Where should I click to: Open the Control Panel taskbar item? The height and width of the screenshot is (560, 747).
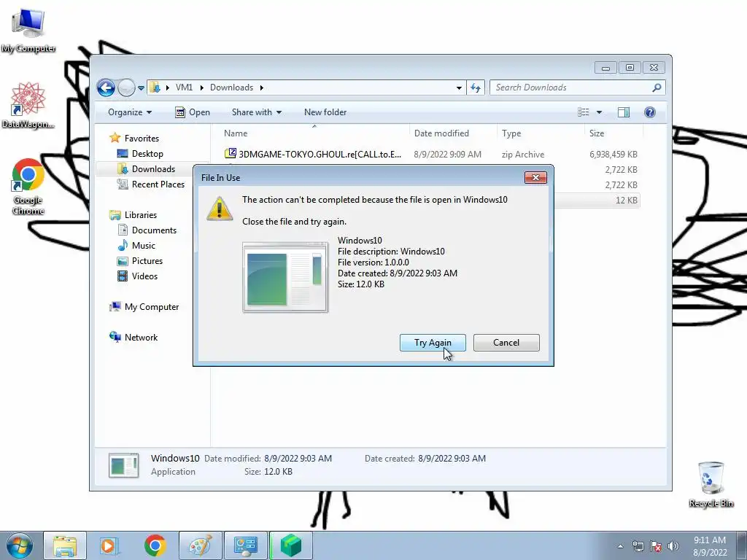pos(246,545)
